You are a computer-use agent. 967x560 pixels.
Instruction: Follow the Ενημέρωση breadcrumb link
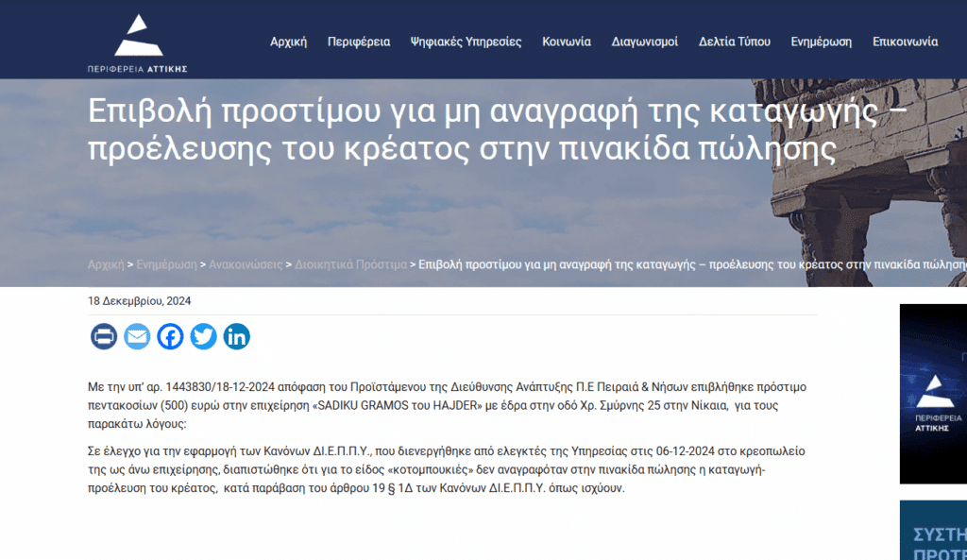click(x=166, y=264)
